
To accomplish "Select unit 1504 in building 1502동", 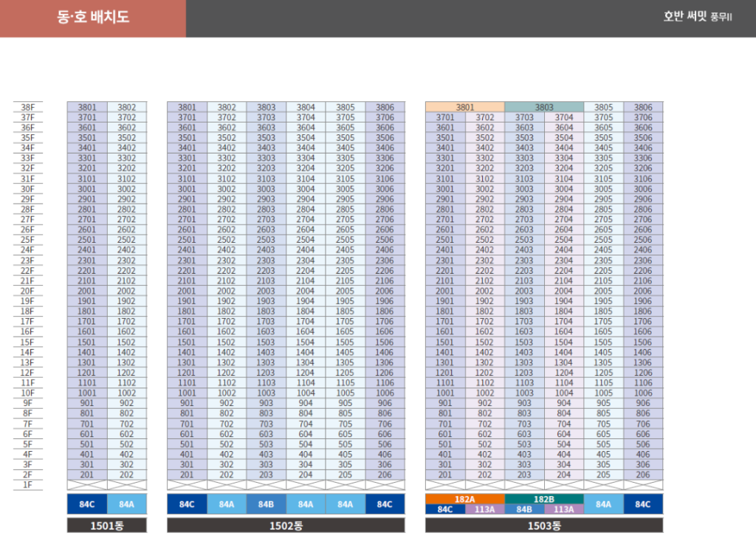I will 306,342.
